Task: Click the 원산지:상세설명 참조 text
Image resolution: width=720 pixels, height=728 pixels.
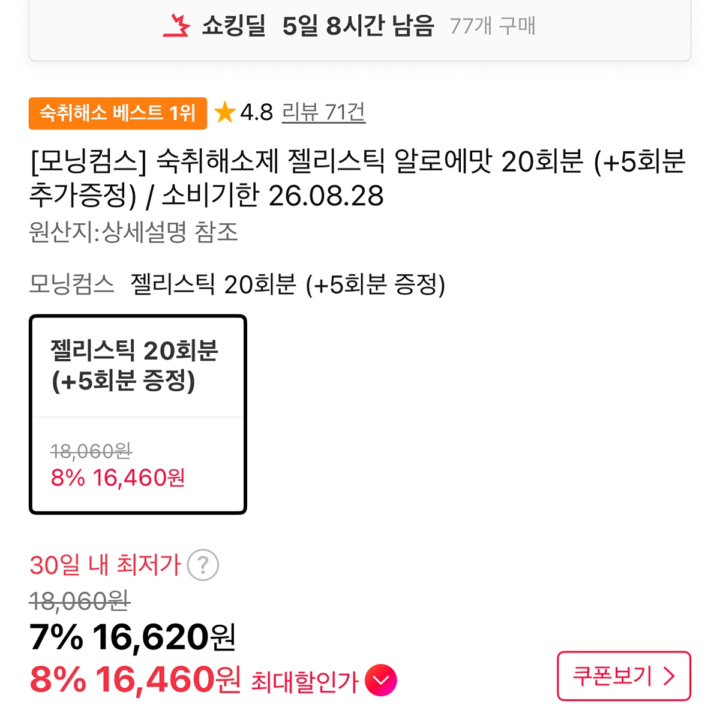Action: (133, 232)
